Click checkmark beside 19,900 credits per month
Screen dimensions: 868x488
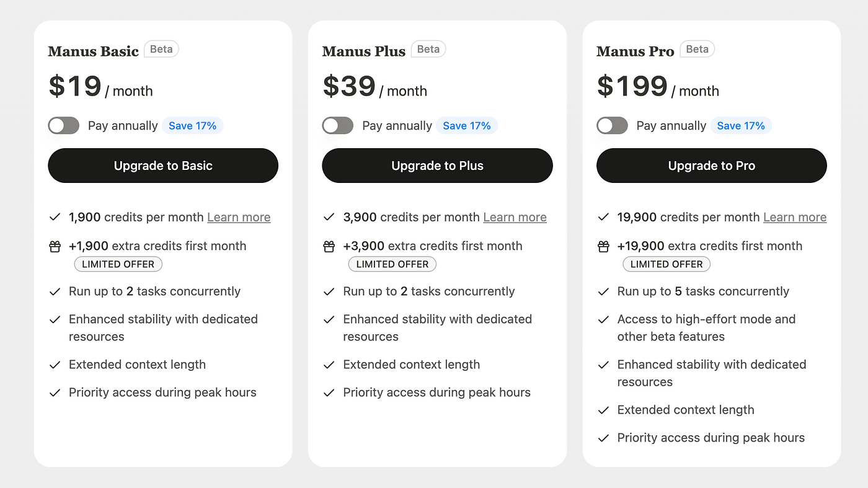603,218
